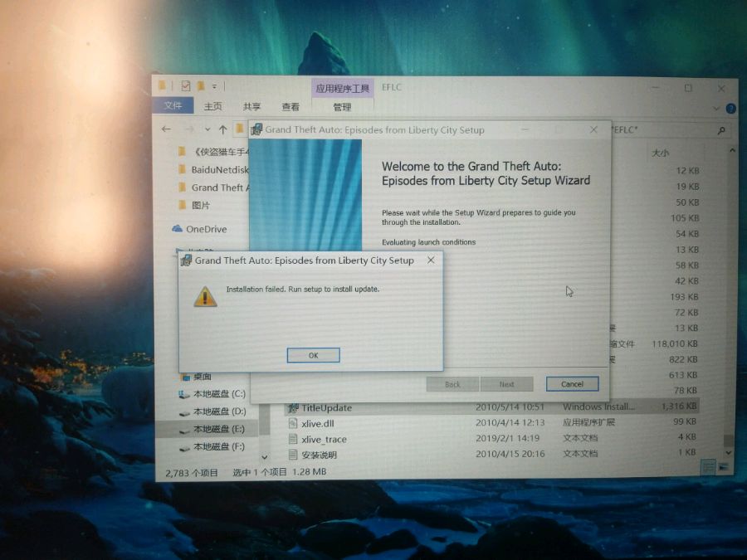The width and height of the screenshot is (747, 560).
Task: Open the 主页 ribbon tab
Action: point(213,106)
